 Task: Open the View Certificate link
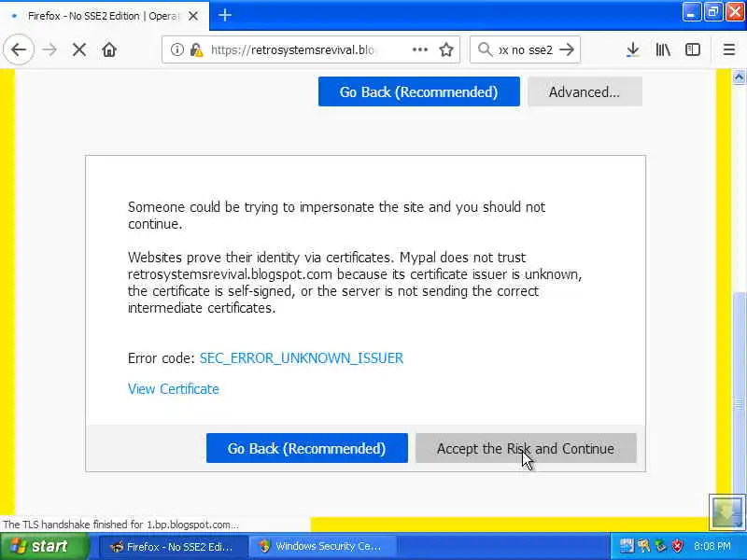(174, 389)
